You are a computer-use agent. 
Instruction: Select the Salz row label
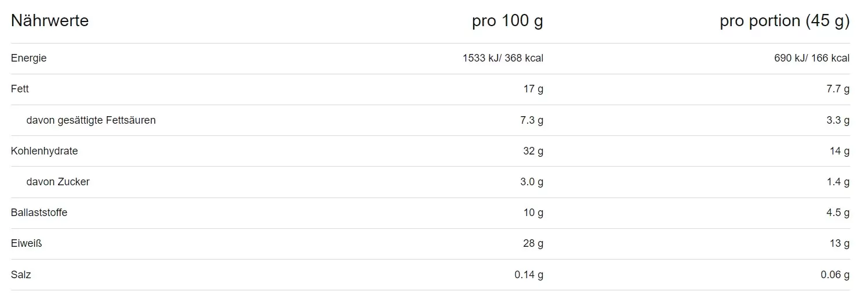[21, 275]
